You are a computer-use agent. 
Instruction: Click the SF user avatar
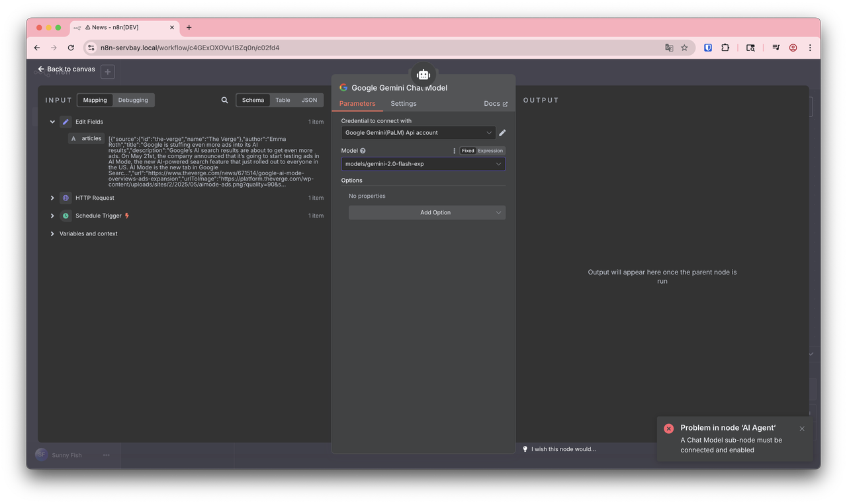42,455
